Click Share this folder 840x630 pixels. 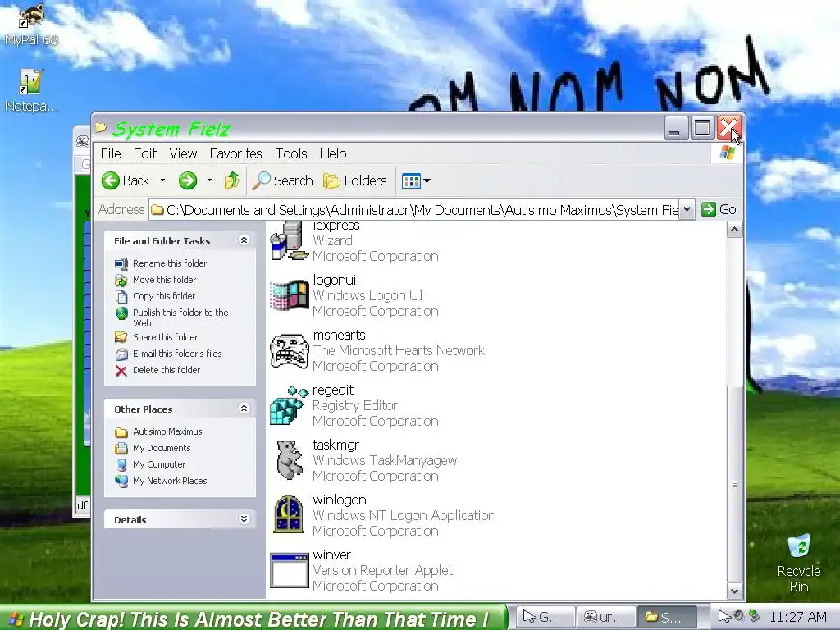click(x=166, y=337)
